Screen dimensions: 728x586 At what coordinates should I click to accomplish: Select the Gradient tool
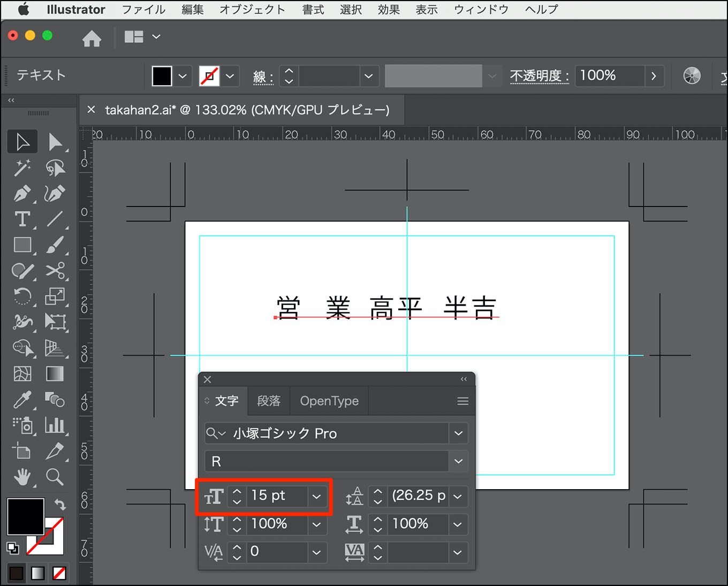pos(56,374)
